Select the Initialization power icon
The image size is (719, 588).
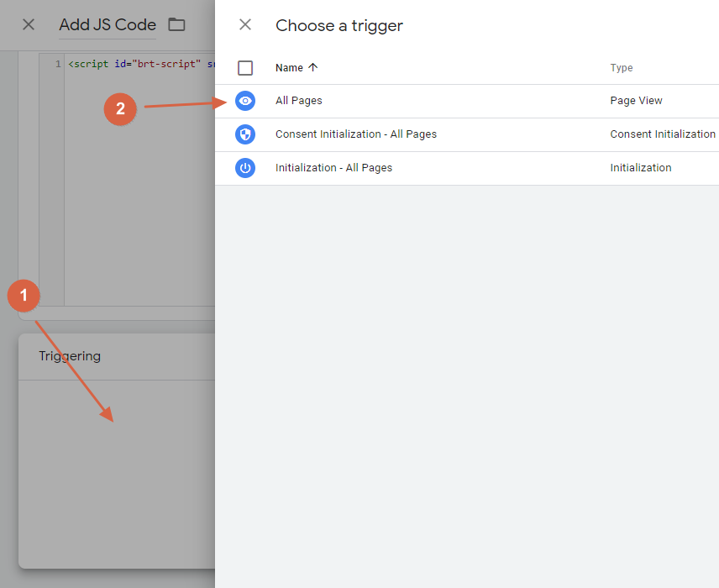pyautogui.click(x=245, y=168)
